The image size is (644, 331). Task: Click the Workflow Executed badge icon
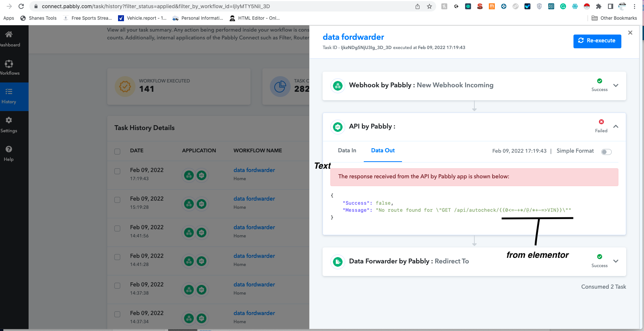point(125,87)
